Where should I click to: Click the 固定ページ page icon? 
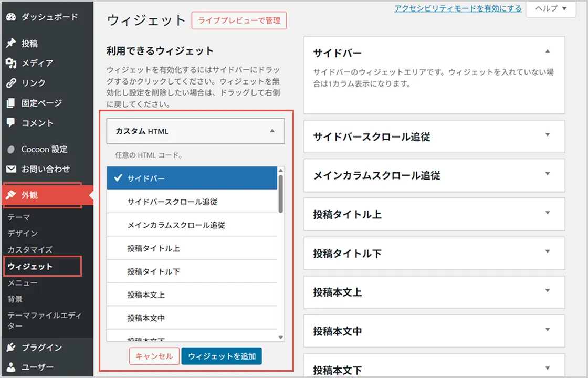point(12,103)
